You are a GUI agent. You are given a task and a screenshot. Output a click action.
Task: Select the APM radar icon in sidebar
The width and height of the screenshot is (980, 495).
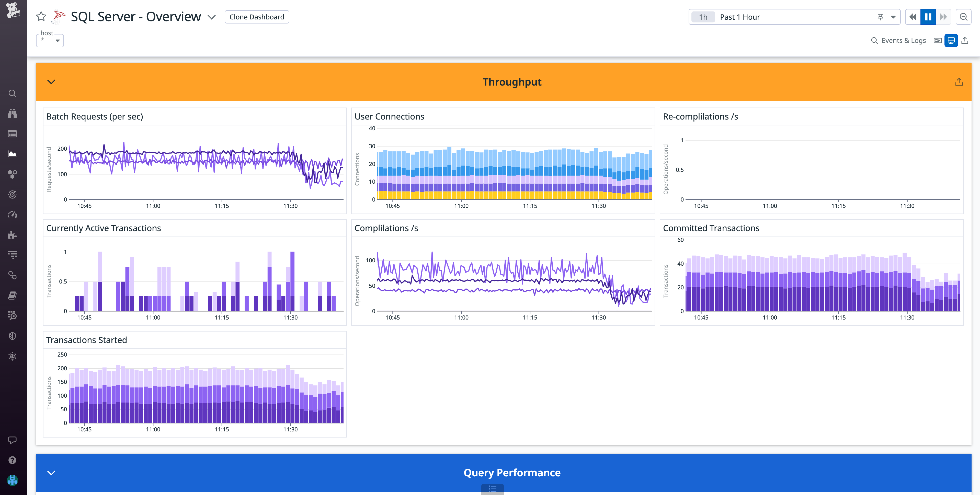pyautogui.click(x=13, y=194)
